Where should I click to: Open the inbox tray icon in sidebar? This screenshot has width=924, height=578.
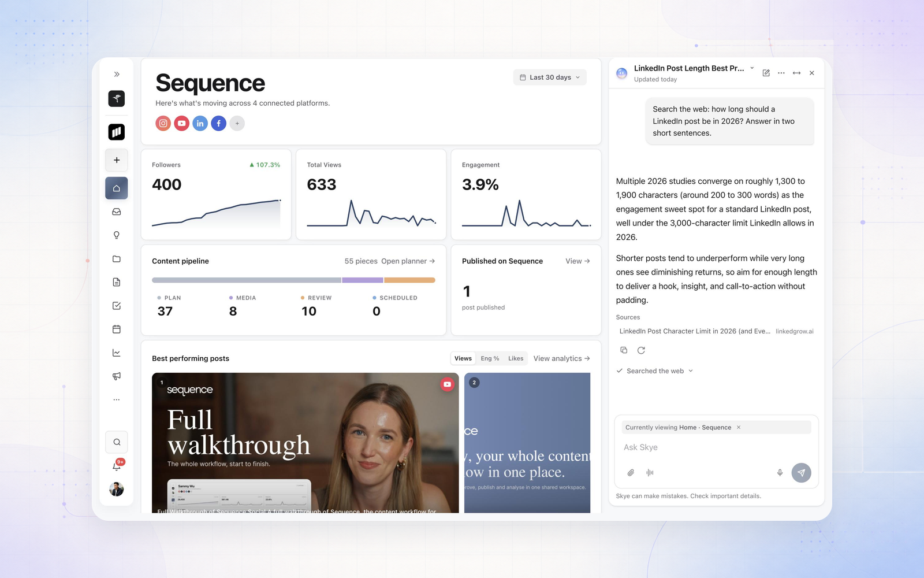(117, 212)
